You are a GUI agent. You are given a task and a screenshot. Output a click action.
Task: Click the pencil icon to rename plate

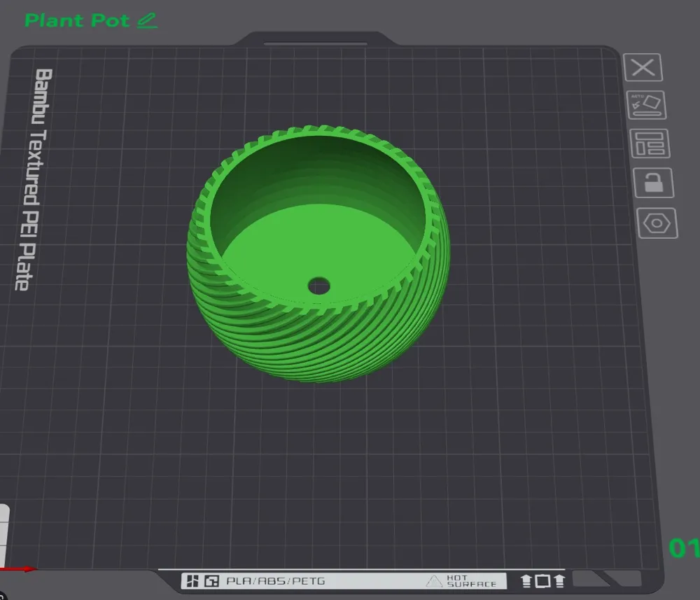pyautogui.click(x=147, y=21)
